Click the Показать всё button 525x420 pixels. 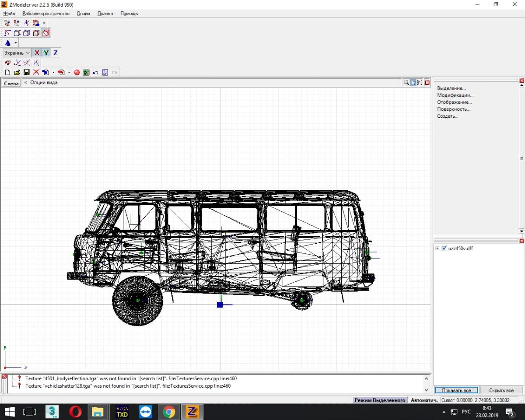point(456,390)
